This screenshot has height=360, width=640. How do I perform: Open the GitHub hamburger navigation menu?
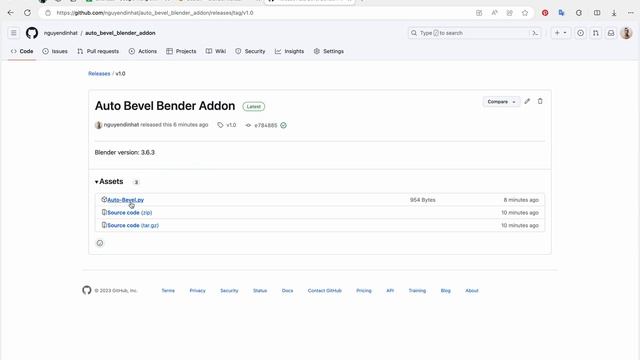click(13, 33)
